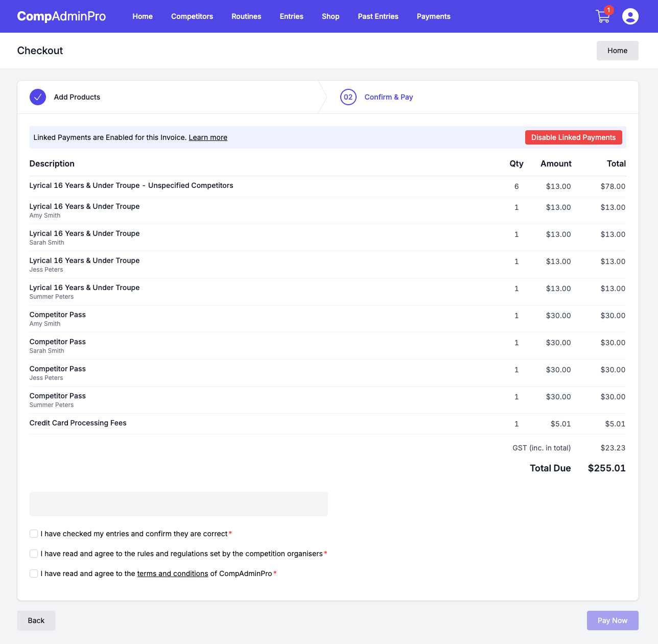Click Lyrical Troupe entry for Summer Peters
The height and width of the screenshot is (644, 658).
pos(328,292)
